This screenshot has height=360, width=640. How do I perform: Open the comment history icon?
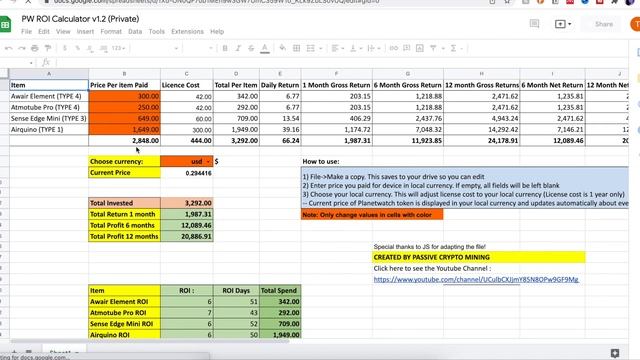(534, 24)
